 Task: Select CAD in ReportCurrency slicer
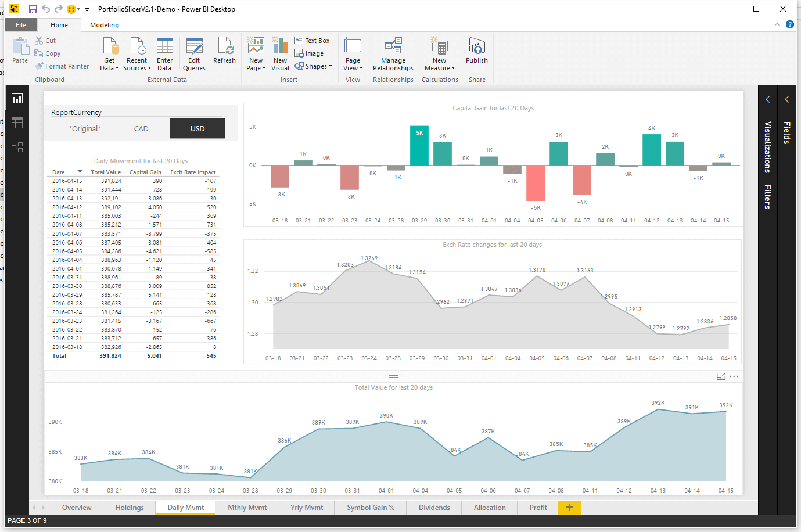[141, 129]
